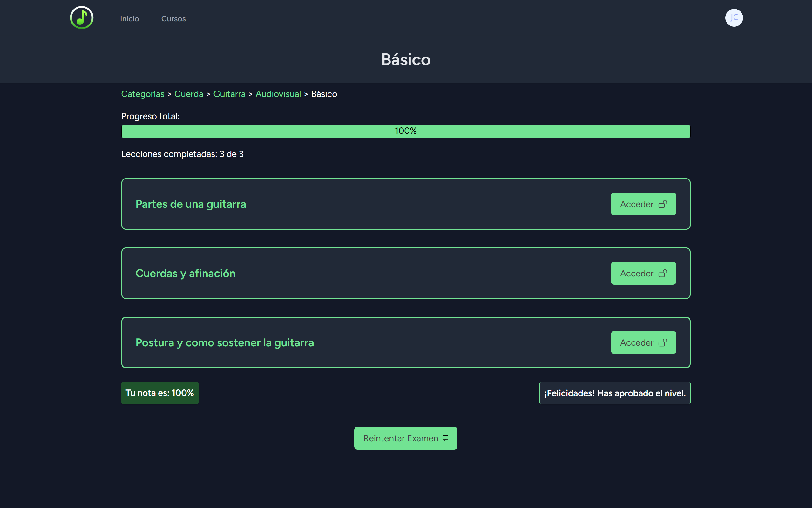The height and width of the screenshot is (508, 812).
Task: Select the green note inside the logo circle
Action: 81,17
